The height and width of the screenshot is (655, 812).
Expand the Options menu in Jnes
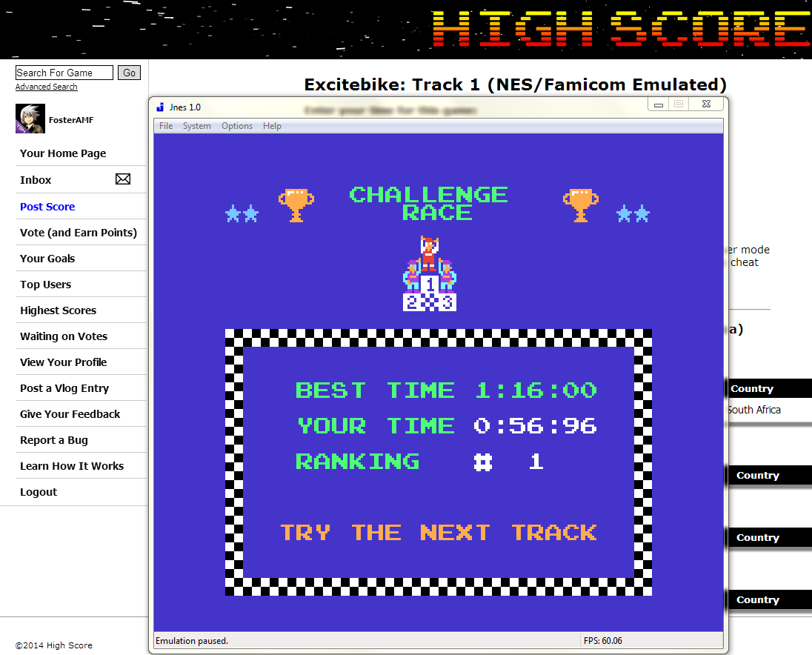click(237, 126)
